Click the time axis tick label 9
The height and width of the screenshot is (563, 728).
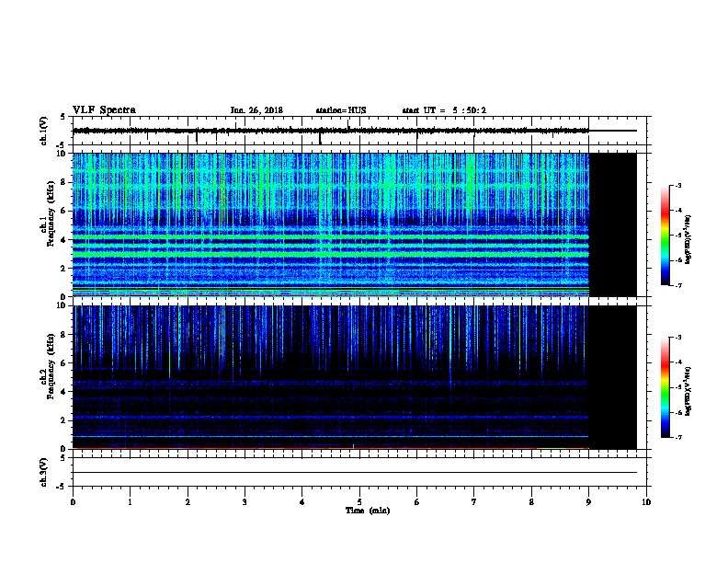tap(588, 501)
